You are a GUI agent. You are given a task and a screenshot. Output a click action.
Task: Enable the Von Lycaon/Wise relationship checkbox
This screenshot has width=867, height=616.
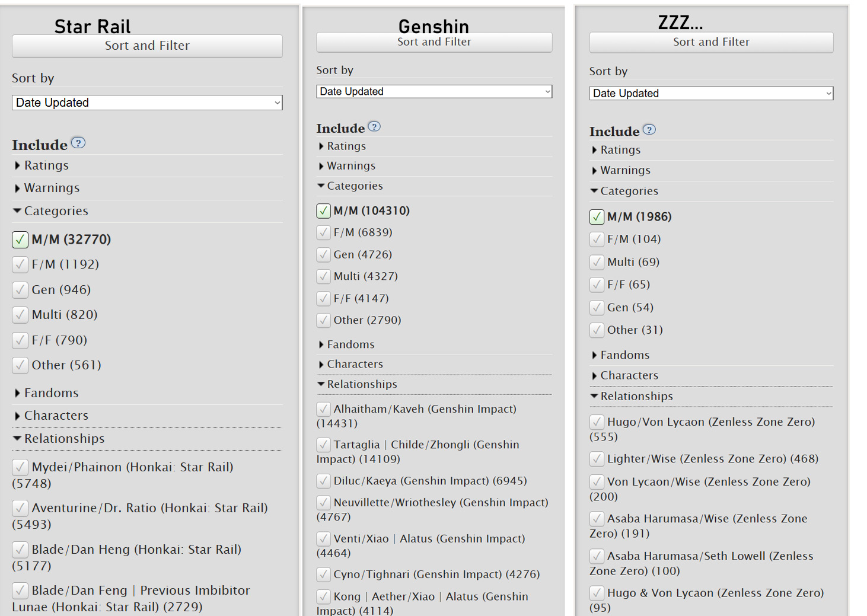click(x=597, y=482)
